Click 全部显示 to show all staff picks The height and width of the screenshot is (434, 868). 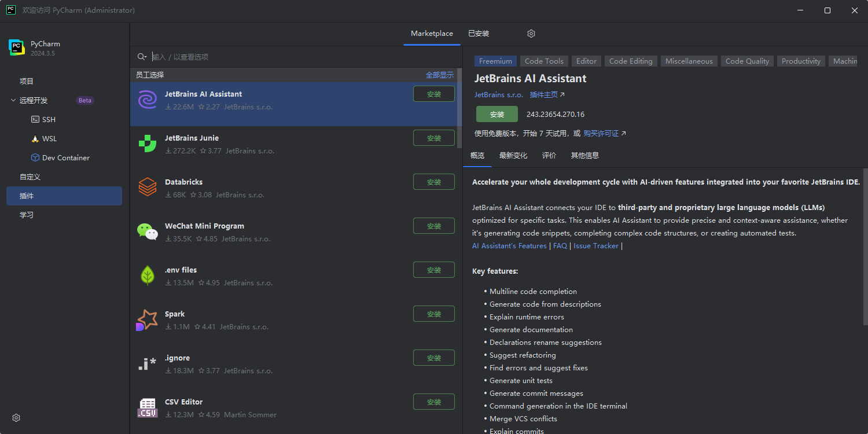coord(440,75)
